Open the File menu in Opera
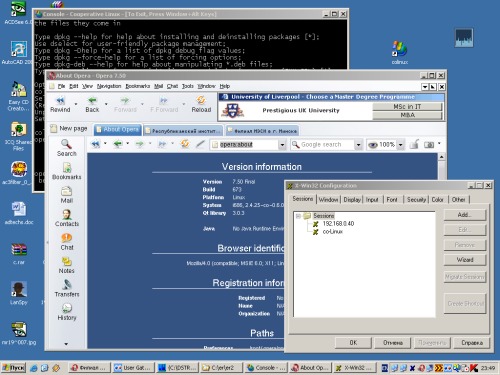This screenshot has width=500, height=375. [x=61, y=86]
